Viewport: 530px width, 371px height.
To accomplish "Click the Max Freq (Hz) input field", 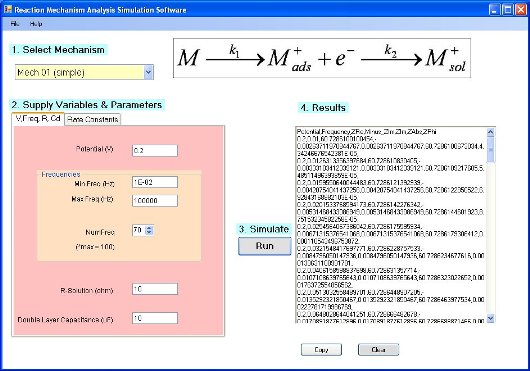I will click(x=155, y=200).
